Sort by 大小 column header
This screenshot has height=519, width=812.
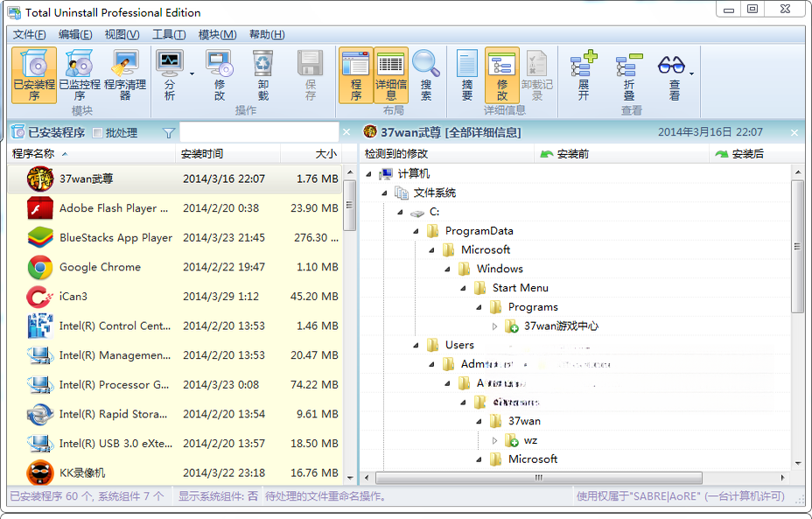point(311,154)
